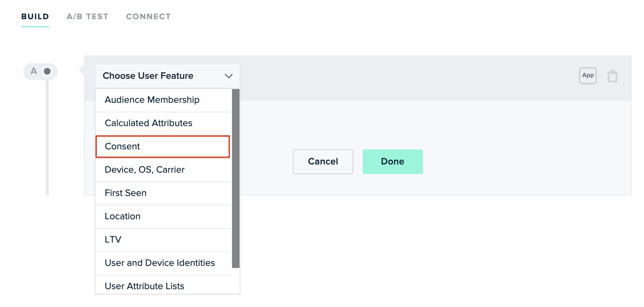Image resolution: width=644 pixels, height=307 pixels.
Task: Select Calculated Attributes from the dropdown
Action: tap(148, 123)
